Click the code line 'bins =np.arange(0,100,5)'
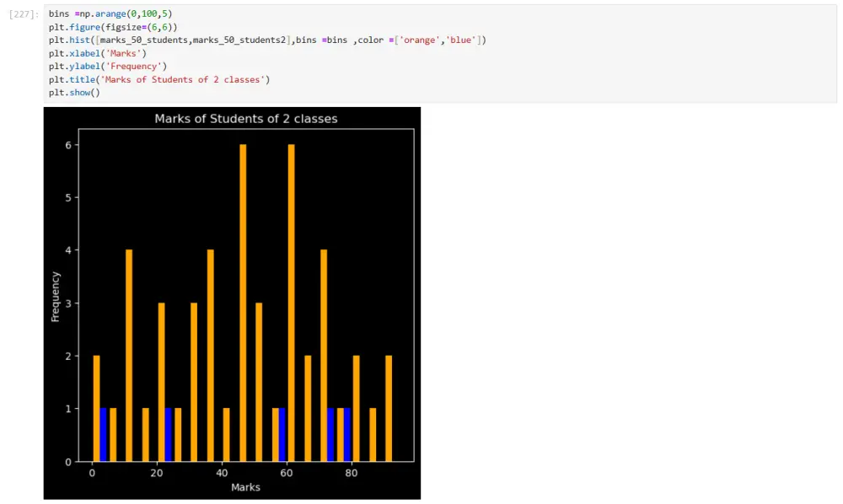843x504 pixels. click(110, 13)
